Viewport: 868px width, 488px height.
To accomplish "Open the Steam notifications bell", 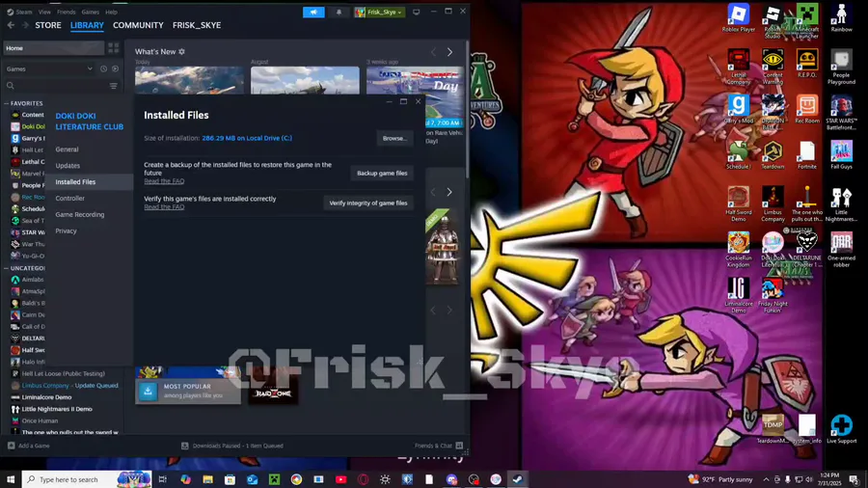I will pos(339,12).
